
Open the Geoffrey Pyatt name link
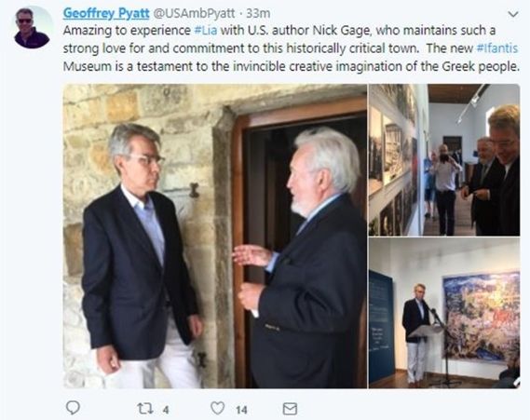point(106,13)
